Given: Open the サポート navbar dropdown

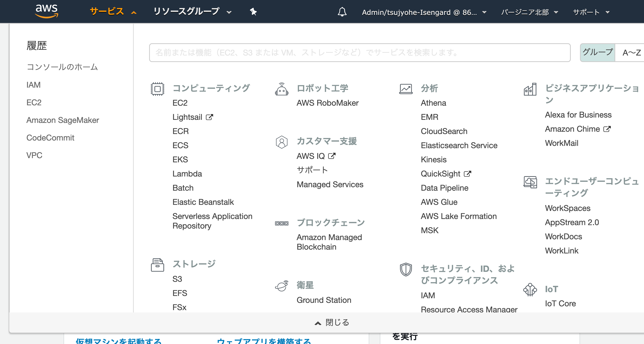Looking at the screenshot, I should (x=591, y=12).
